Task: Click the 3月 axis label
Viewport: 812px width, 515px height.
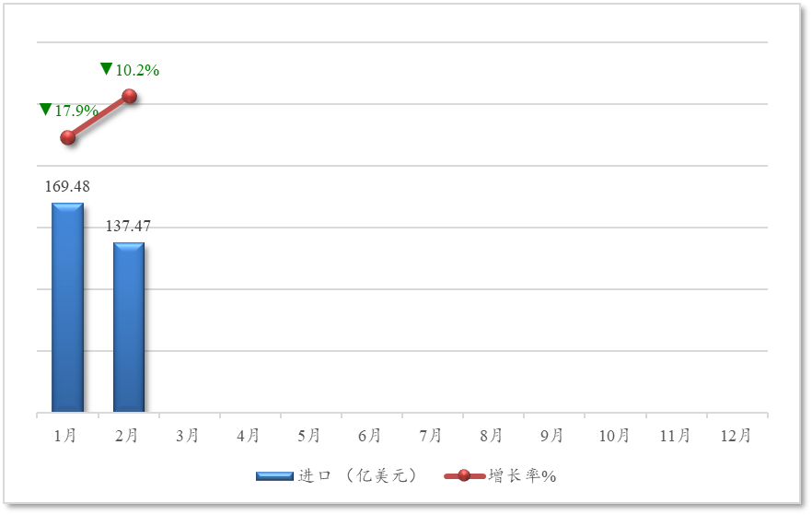Action: pyautogui.click(x=188, y=436)
